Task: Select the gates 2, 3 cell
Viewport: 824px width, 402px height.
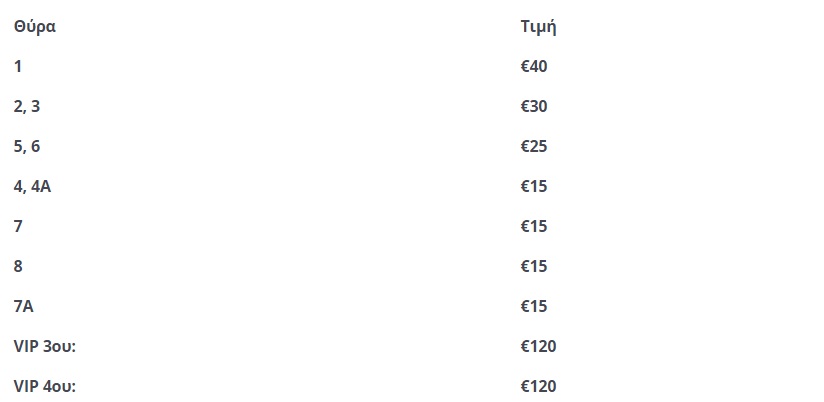Action: 29,107
